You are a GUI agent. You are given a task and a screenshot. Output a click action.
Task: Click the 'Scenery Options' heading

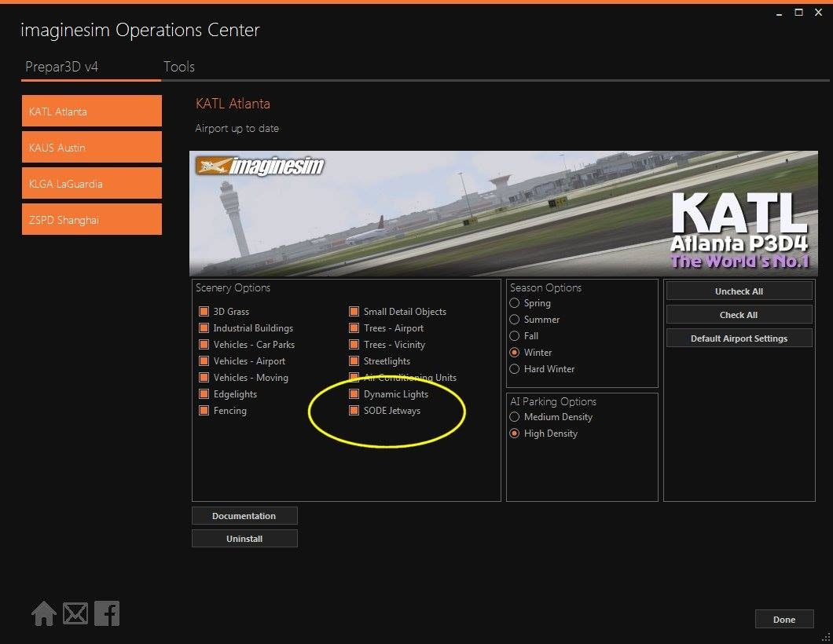point(233,287)
